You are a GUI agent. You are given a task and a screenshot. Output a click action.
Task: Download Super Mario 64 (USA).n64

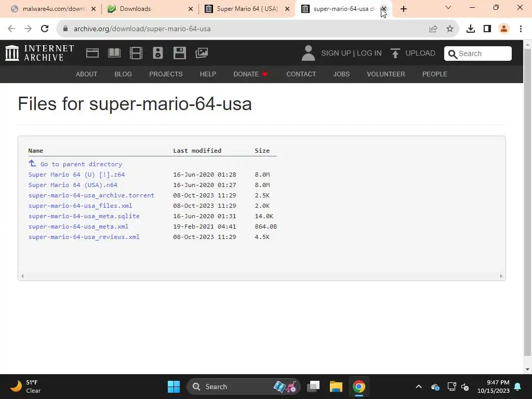coord(73,185)
